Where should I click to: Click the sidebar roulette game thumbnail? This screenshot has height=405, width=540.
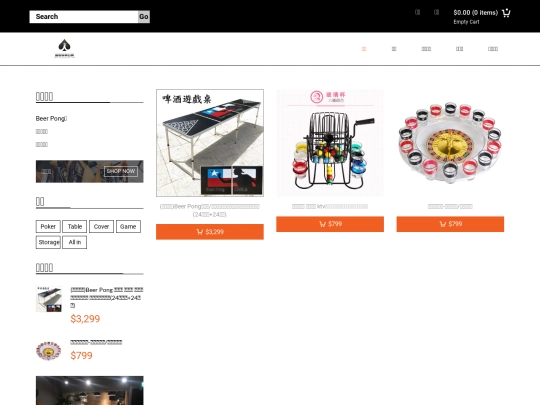(x=49, y=351)
